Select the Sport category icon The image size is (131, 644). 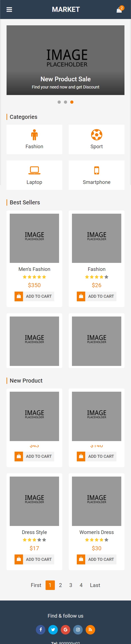click(x=96, y=135)
